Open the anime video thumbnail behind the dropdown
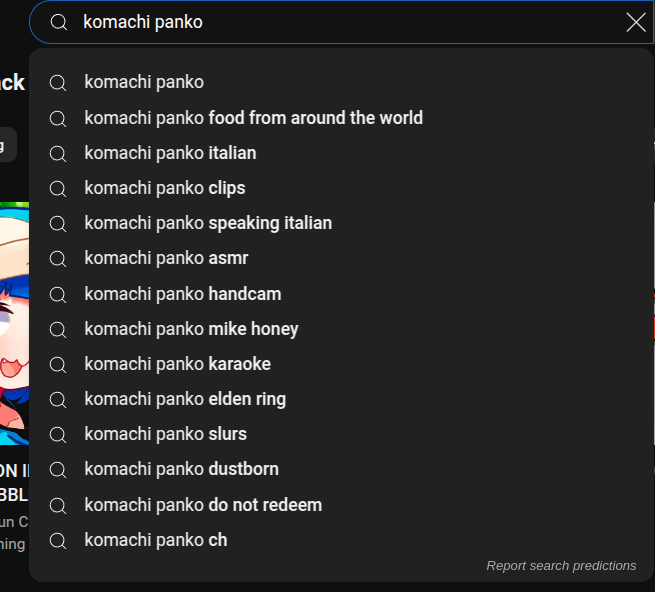This screenshot has width=655, height=592. pos(14,320)
